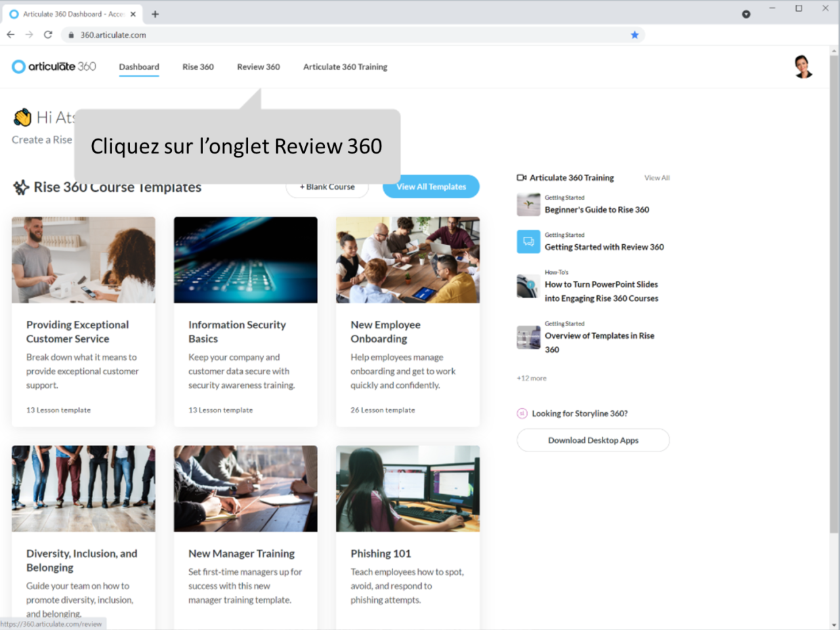Click the Articulate 360 logo
This screenshot has height=630, width=840.
[x=52, y=66]
